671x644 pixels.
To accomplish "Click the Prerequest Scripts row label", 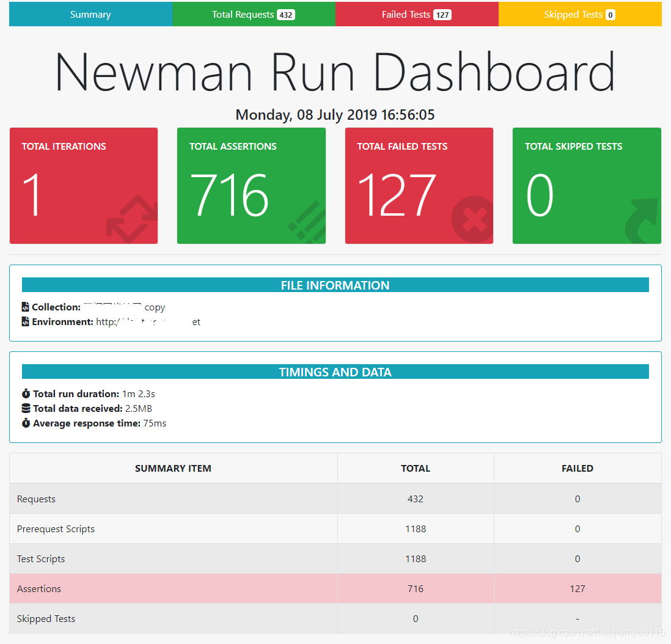I will pos(56,529).
